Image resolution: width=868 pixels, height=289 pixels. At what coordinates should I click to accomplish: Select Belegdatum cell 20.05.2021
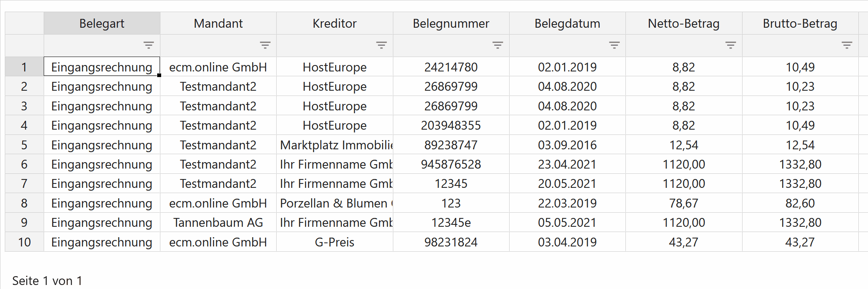tap(567, 183)
